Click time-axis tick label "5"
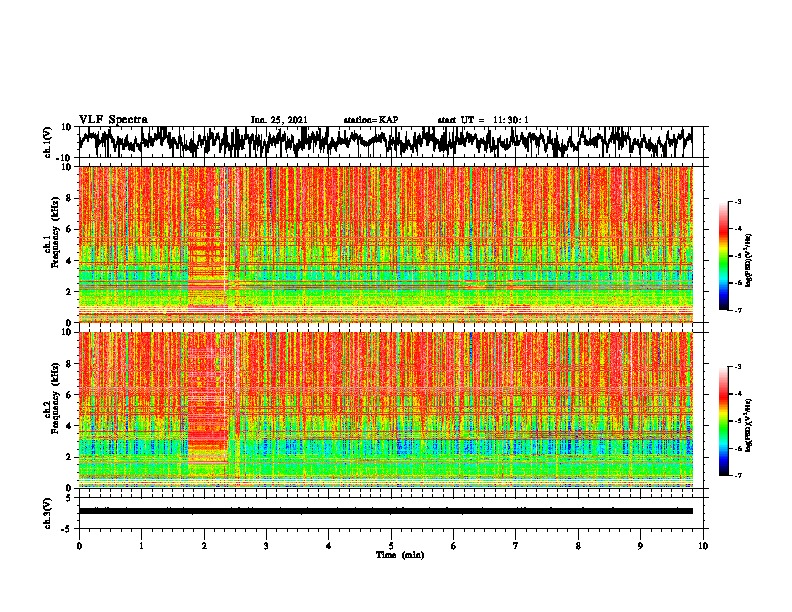 [x=391, y=546]
